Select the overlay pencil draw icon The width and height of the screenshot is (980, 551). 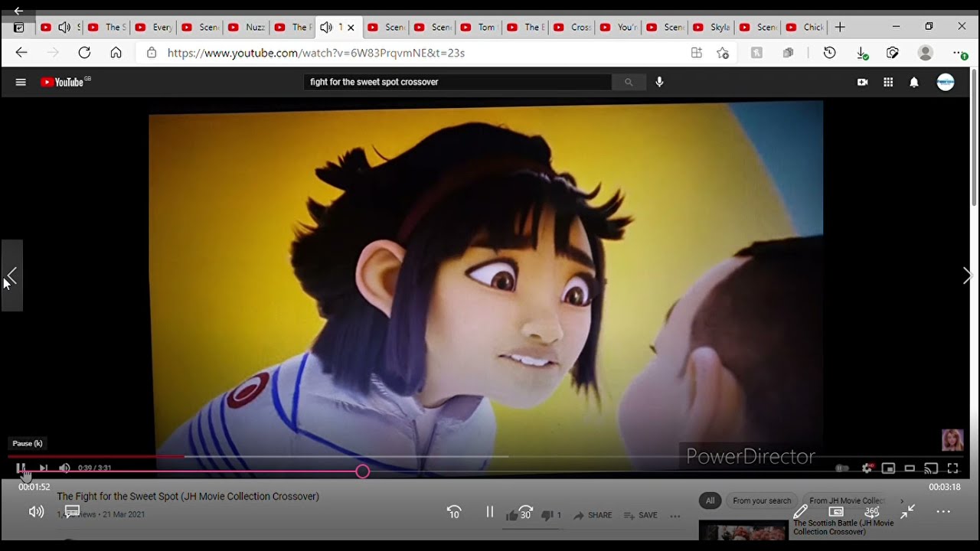(801, 511)
